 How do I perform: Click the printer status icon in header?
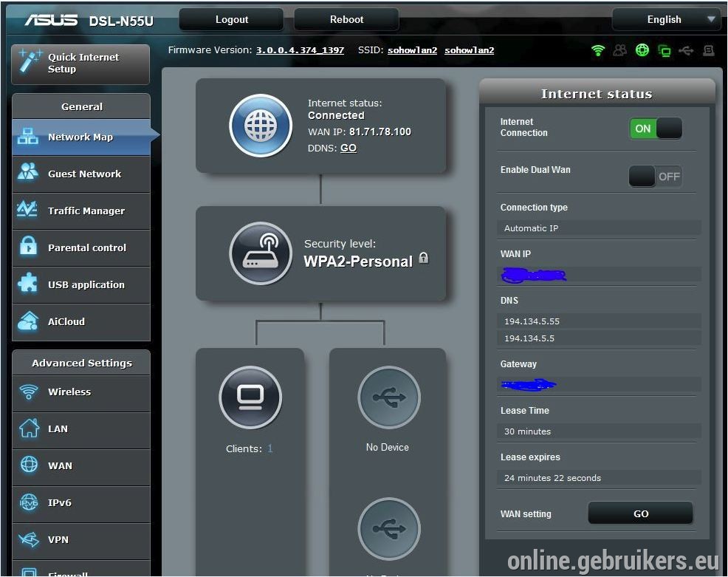pos(709,50)
